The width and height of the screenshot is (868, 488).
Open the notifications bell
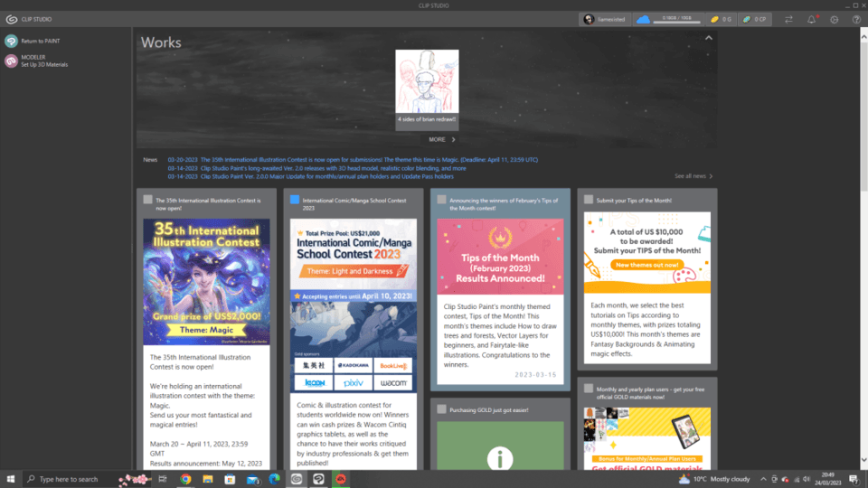[x=812, y=19]
